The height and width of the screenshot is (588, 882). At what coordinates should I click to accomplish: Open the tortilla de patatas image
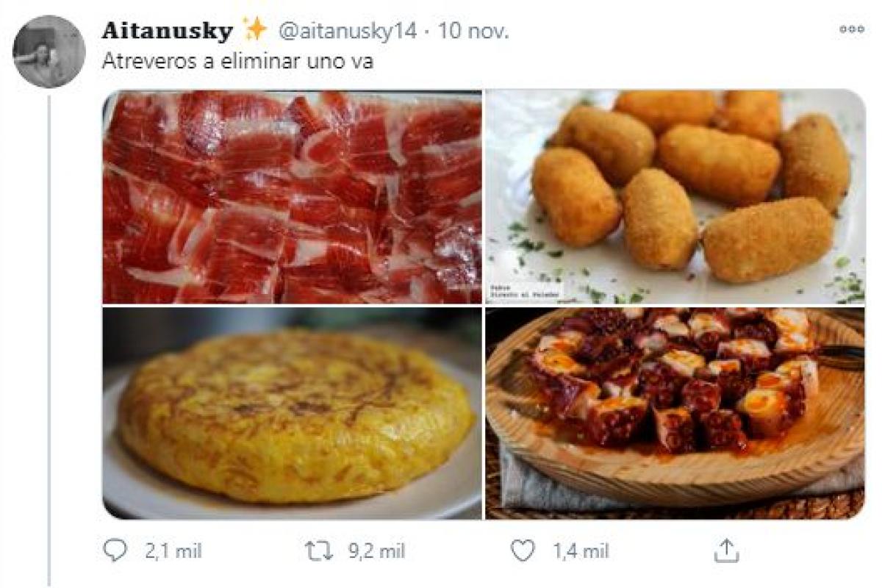[x=292, y=414]
